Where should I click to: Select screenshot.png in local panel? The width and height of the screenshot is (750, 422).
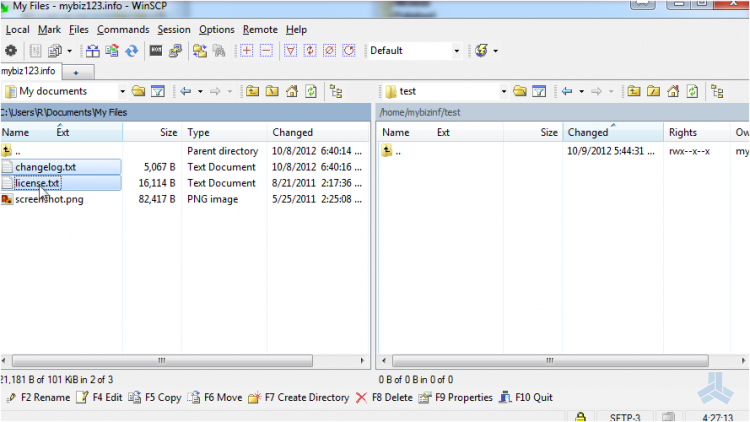click(x=49, y=199)
